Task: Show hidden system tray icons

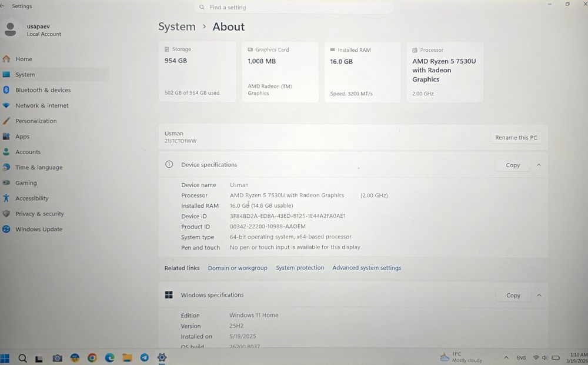Action: click(506, 357)
